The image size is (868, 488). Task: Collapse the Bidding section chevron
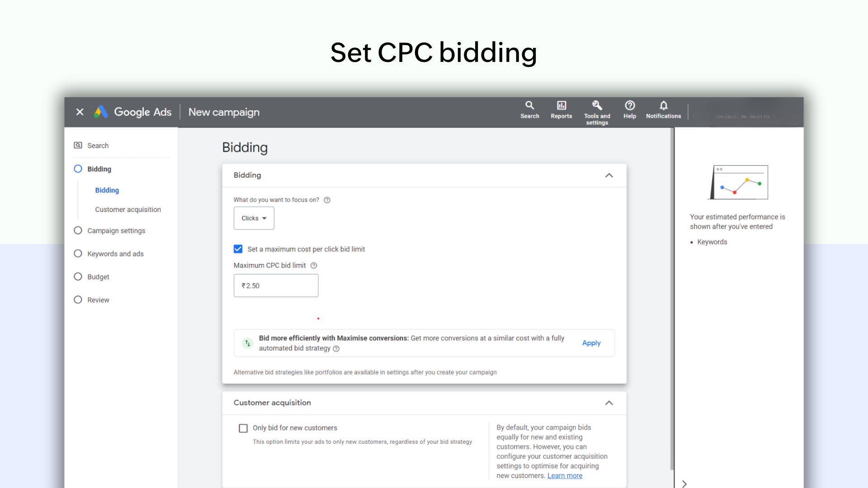[609, 175]
